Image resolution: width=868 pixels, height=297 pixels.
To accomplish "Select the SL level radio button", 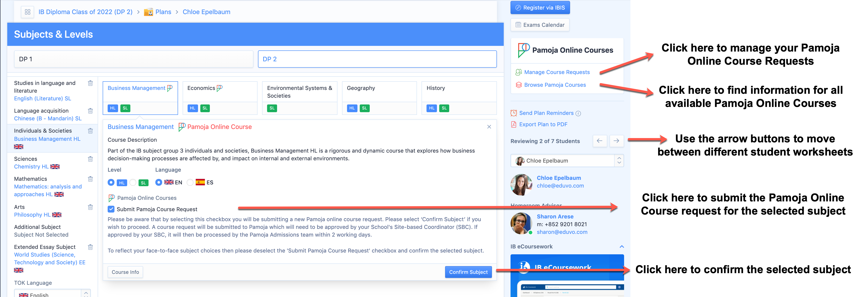I will coord(133,183).
